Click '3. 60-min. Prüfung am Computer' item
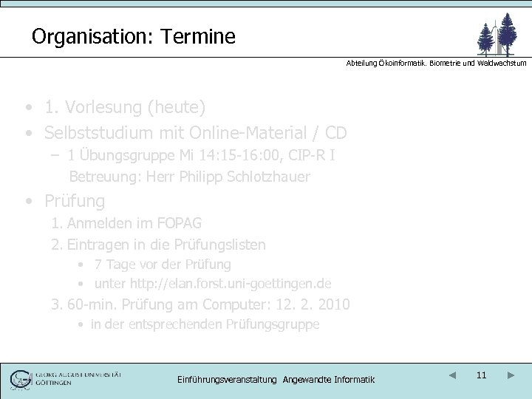Screen dimensions: 532x399 click(200, 304)
